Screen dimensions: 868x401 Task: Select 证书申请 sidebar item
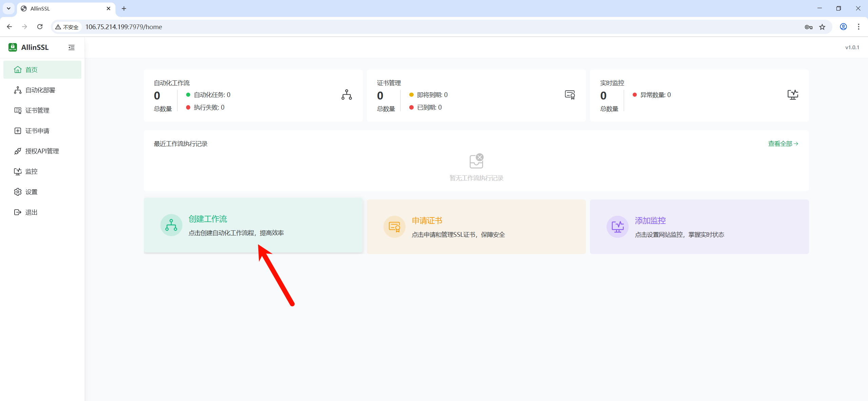42,131
